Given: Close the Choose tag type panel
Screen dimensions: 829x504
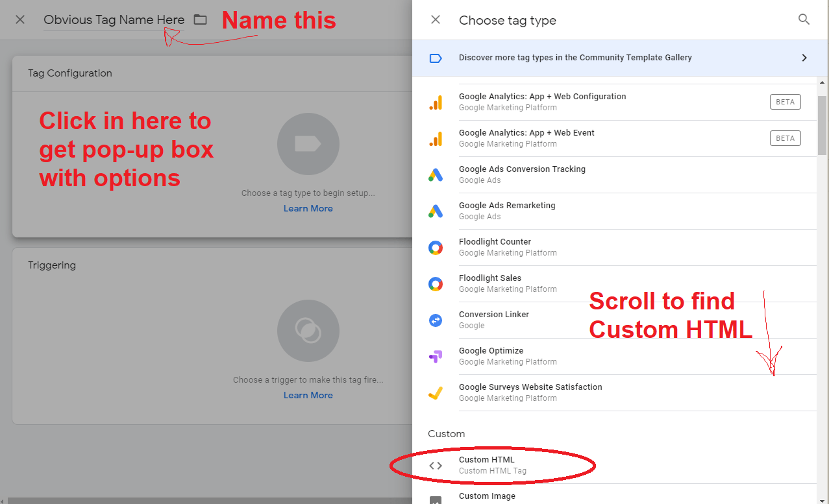Looking at the screenshot, I should 435,19.
